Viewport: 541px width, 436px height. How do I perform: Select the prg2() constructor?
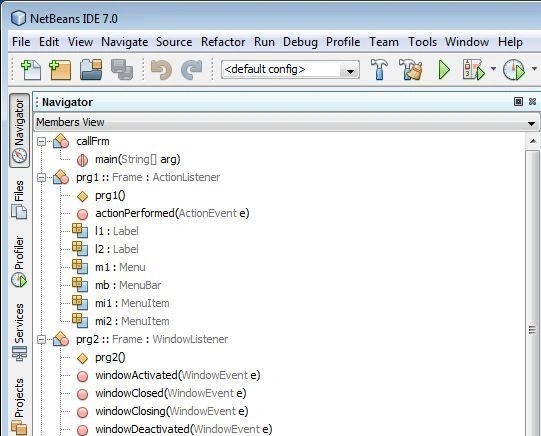[x=110, y=358]
